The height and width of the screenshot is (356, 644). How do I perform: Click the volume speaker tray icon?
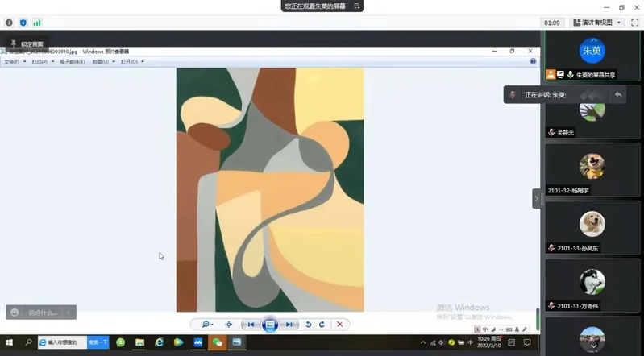pos(442,342)
